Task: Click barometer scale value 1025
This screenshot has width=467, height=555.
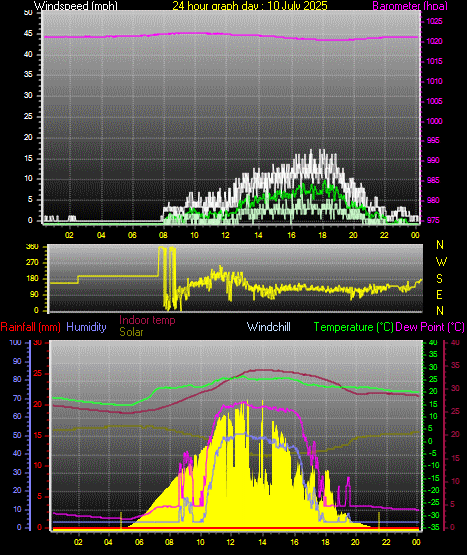Action: coord(434,22)
